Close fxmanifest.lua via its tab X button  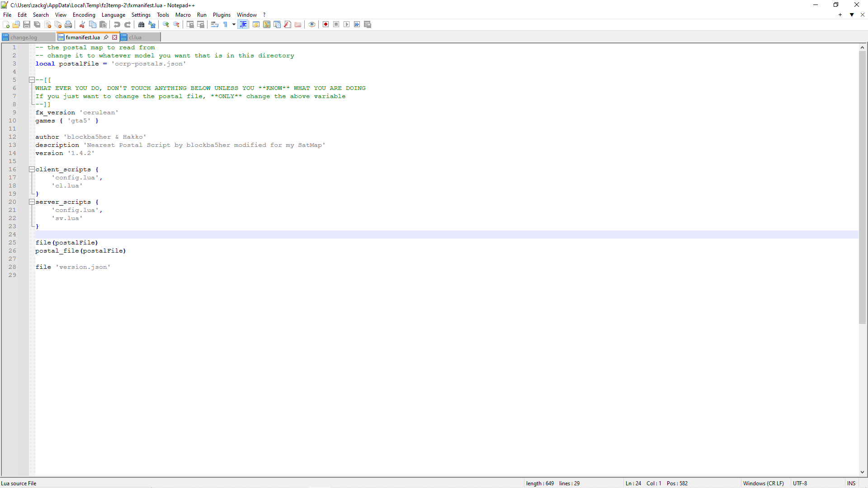(114, 37)
